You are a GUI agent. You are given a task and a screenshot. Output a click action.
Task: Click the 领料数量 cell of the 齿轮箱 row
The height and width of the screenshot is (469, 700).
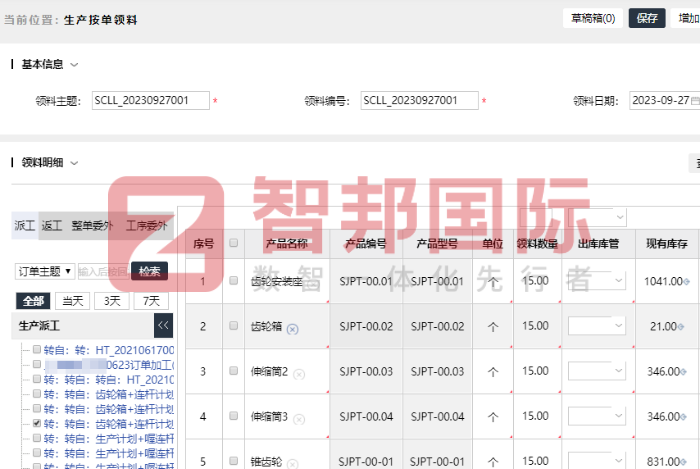pyautogui.click(x=537, y=326)
